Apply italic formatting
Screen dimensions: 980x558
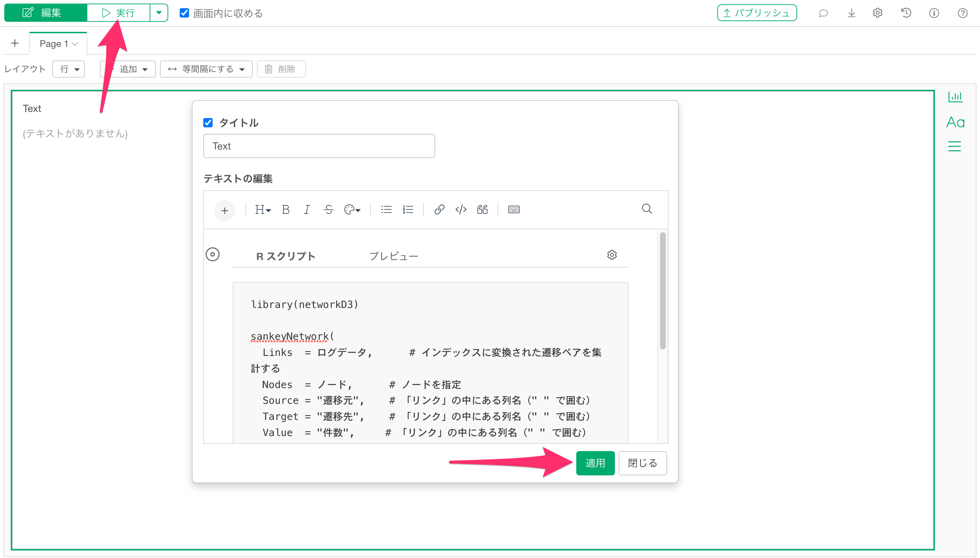(x=307, y=210)
